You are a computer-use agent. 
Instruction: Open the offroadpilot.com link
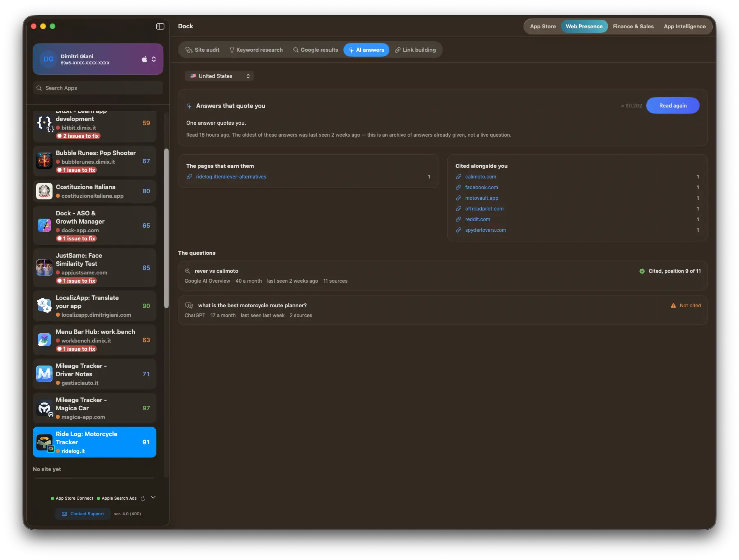point(484,209)
